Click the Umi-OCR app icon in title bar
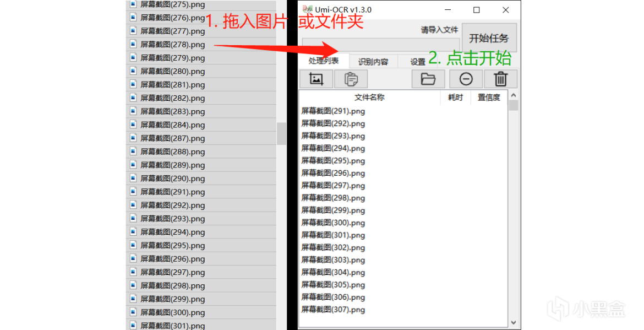This screenshot has width=644, height=330. tap(307, 9)
